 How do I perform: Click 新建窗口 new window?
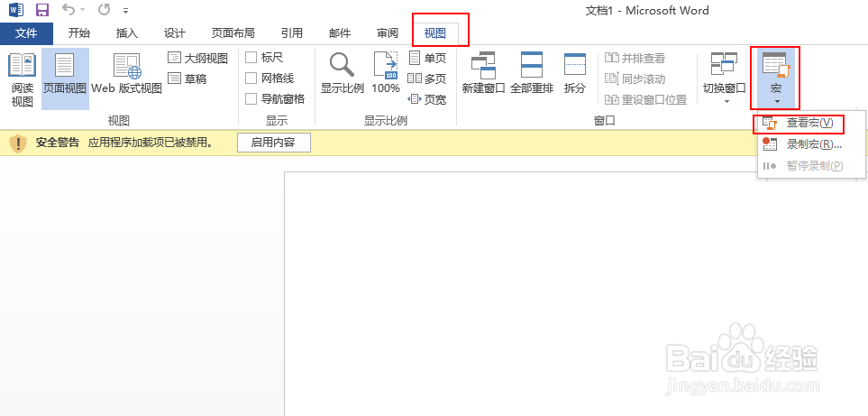pyautogui.click(x=484, y=74)
